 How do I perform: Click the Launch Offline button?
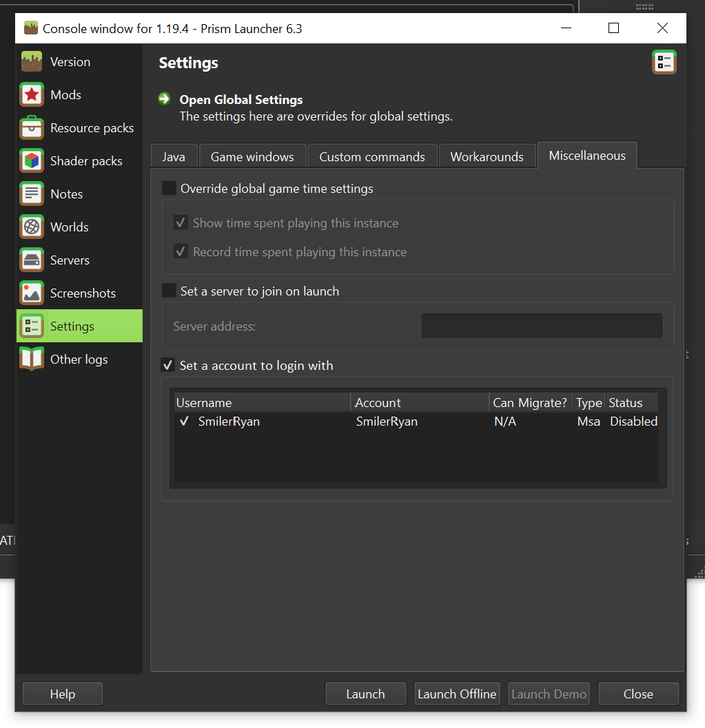(457, 694)
